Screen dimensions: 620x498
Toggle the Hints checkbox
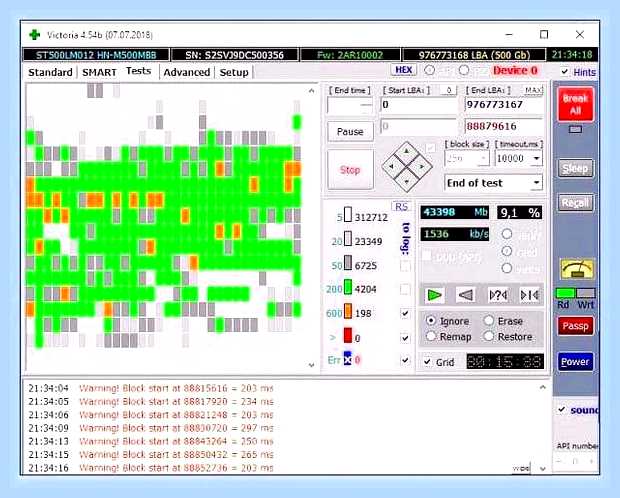coord(565,72)
